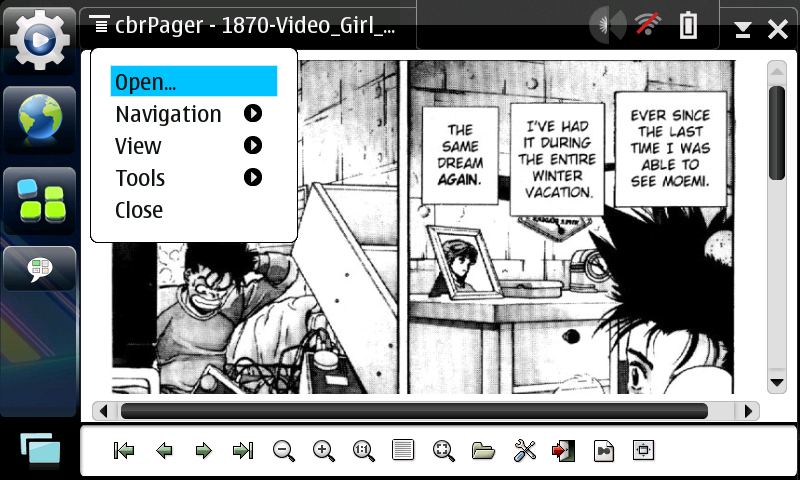The height and width of the screenshot is (480, 800).
Task: Click the exit door icon
Action: point(563,451)
